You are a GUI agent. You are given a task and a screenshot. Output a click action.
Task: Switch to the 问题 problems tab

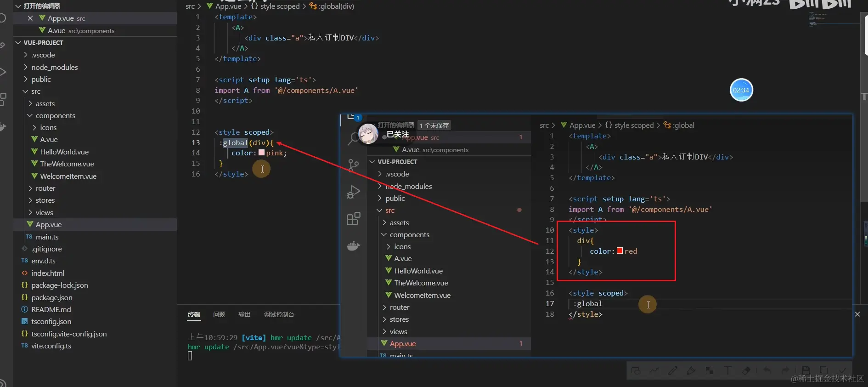coord(219,314)
